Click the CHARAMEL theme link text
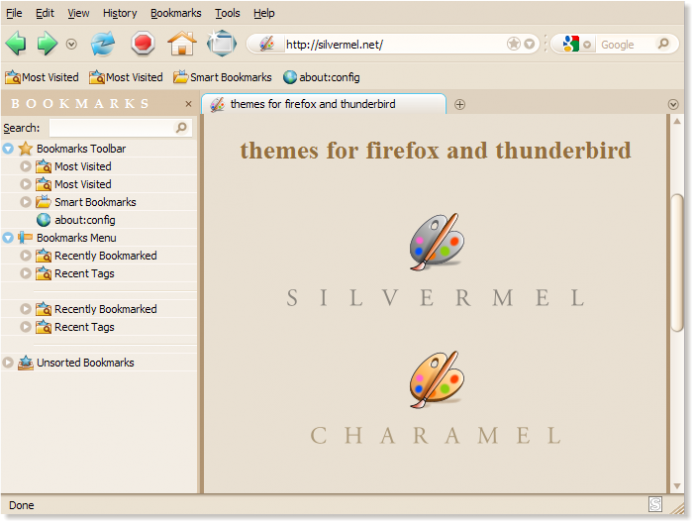 [437, 435]
